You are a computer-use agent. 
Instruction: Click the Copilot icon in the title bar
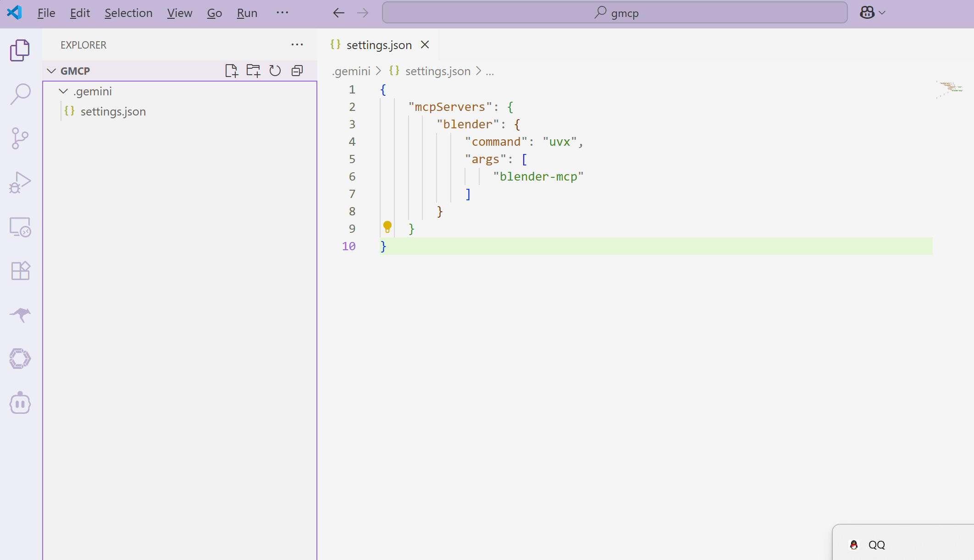tap(867, 13)
